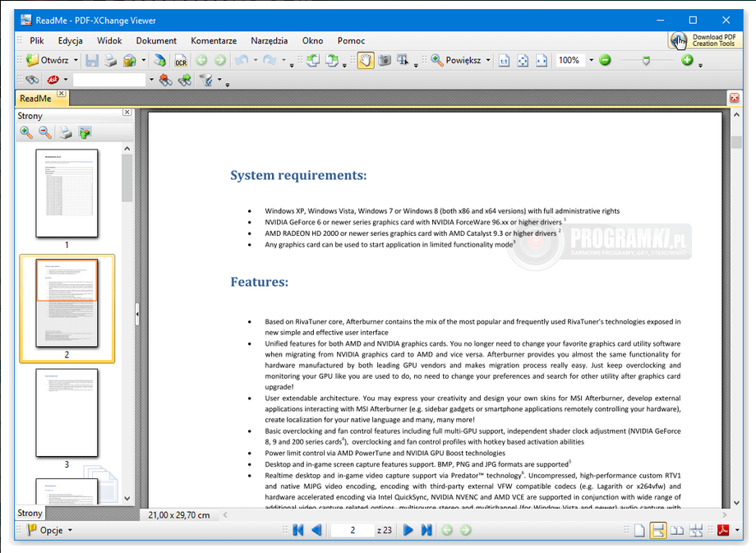This screenshot has width=756, height=553.
Task: Open the Ask search provider dropdown
Action: point(66,80)
